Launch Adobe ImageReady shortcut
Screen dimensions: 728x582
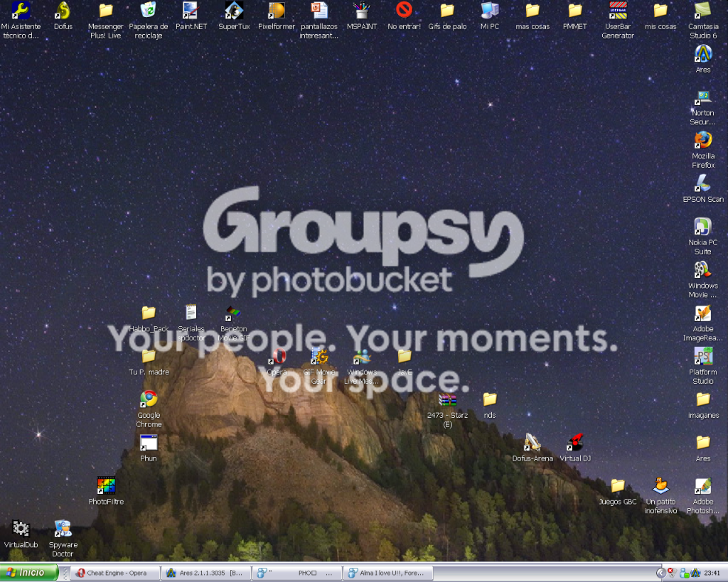tap(703, 323)
